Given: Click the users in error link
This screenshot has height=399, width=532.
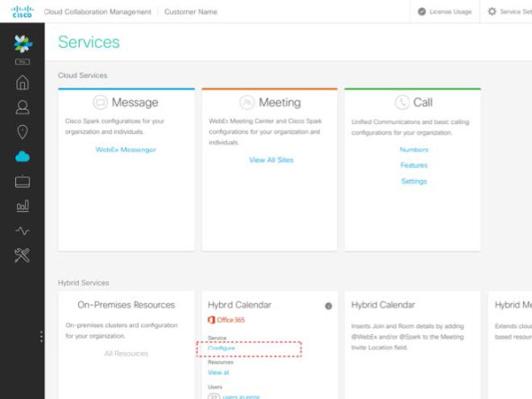Looking at the screenshot, I should pos(241,396).
